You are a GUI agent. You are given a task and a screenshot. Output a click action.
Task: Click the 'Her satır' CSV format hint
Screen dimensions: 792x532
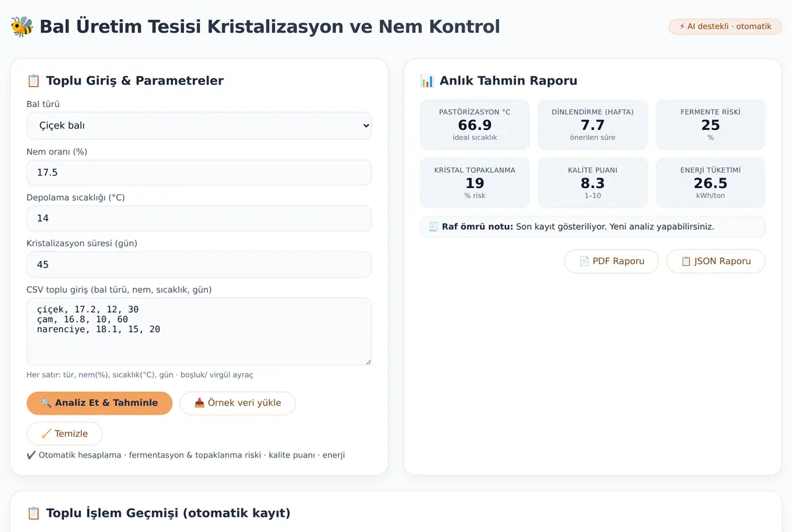click(140, 375)
